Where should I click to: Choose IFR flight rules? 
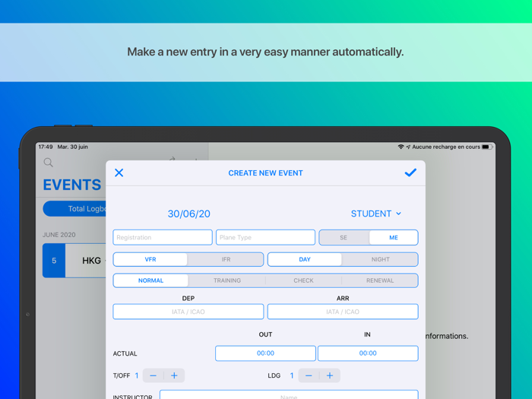tap(226, 260)
